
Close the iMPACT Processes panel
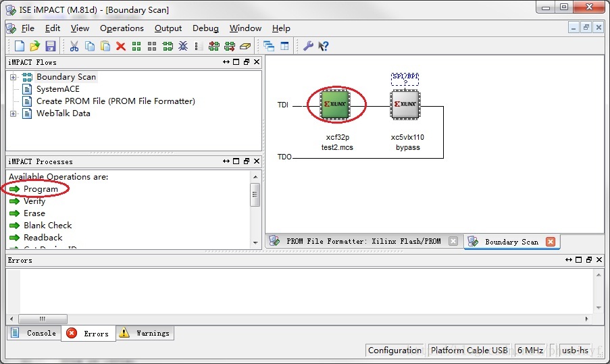click(x=257, y=161)
